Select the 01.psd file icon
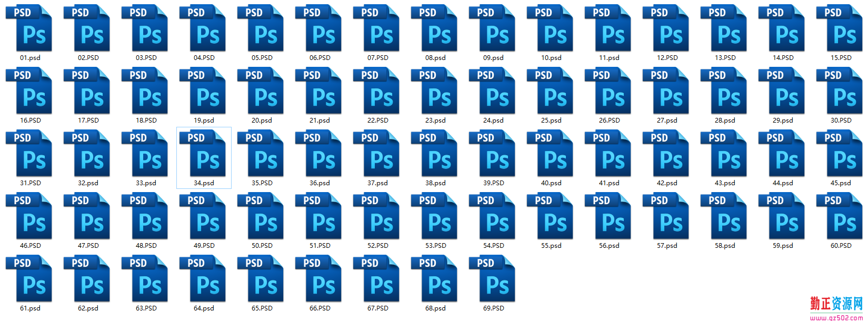The width and height of the screenshot is (868, 321). (x=29, y=28)
